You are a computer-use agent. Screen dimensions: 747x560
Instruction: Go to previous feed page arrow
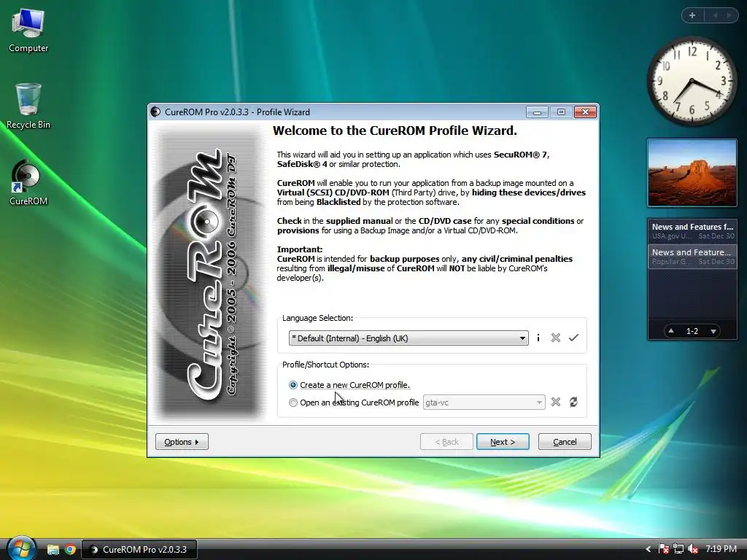671,330
